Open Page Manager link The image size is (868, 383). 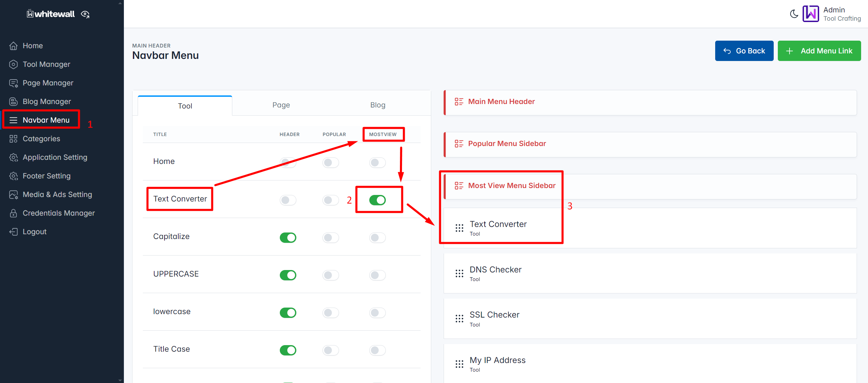(x=48, y=83)
